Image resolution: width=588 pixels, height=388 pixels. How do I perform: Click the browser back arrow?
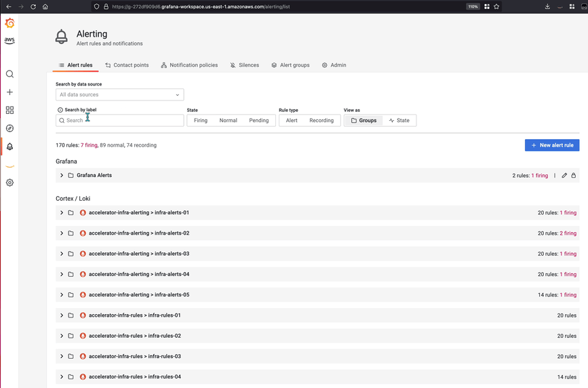pos(9,6)
